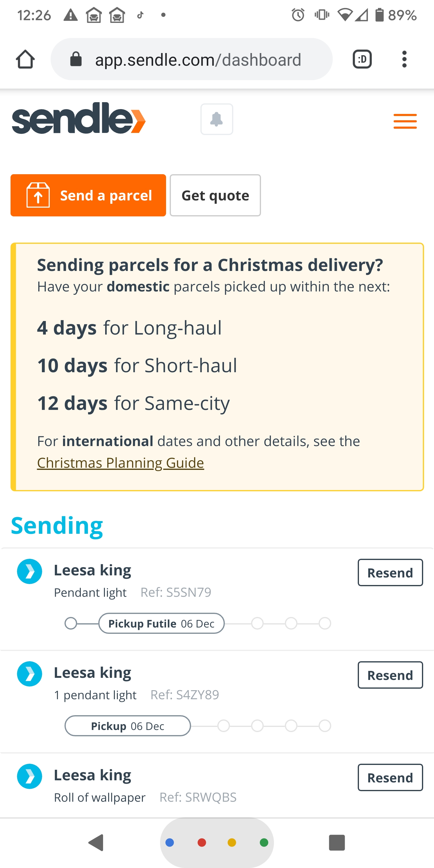
Task: Select the first progress circle on S5SN79 tracker
Action: (71, 623)
